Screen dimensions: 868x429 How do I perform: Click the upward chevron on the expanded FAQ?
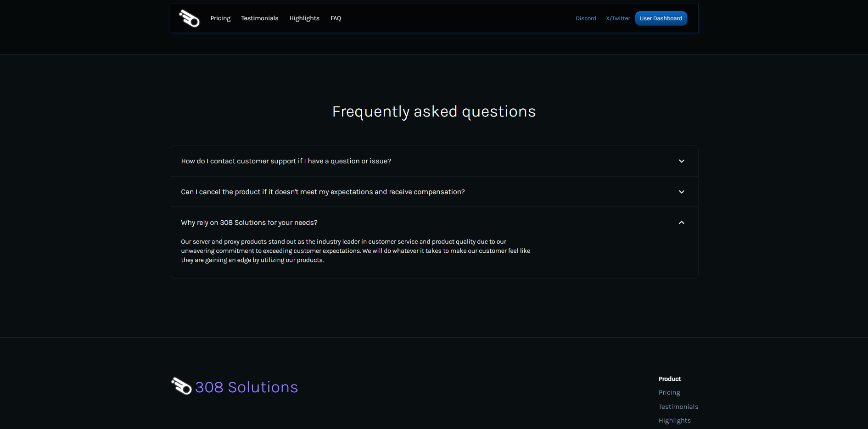(x=682, y=222)
